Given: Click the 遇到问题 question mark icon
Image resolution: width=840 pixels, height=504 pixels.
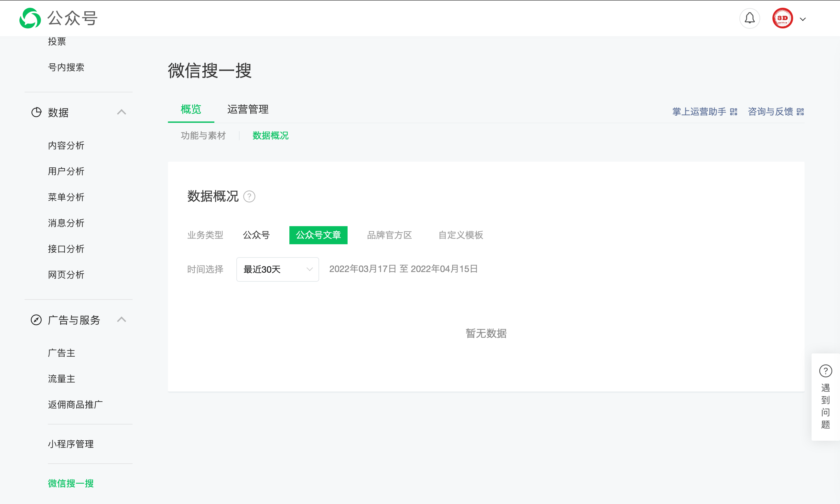Looking at the screenshot, I should click(x=826, y=371).
